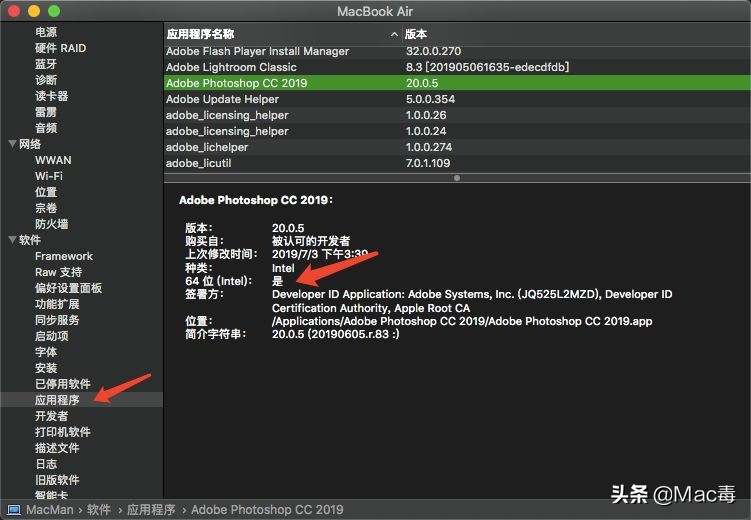
Task: Select adobe_licensing_helper row with version 1.0.0.26
Action: 457,115
